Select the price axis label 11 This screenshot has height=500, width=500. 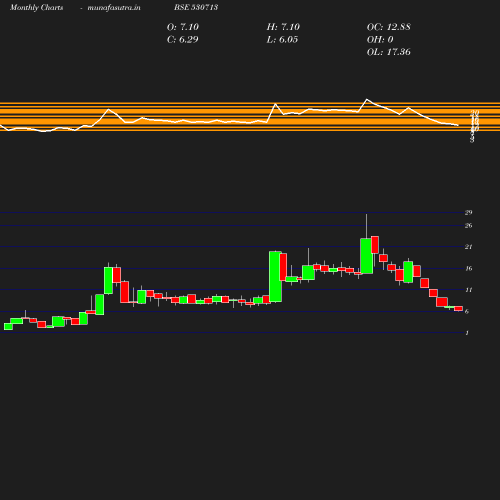coord(469,290)
